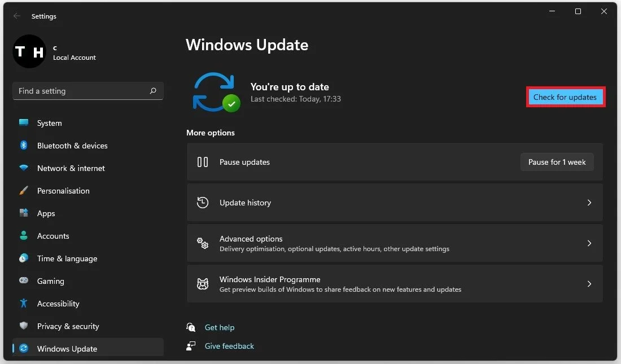The width and height of the screenshot is (621, 364).
Task: Click the Local Account text
Action: tap(75, 58)
